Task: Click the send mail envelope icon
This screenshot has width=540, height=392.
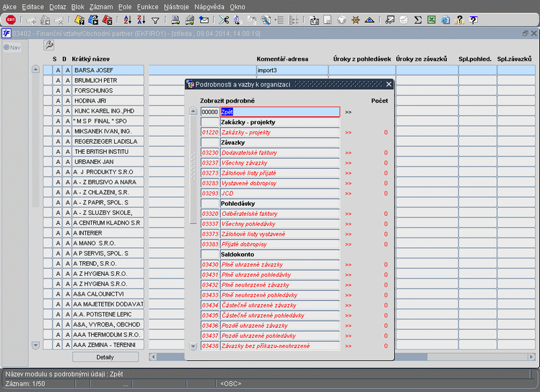Action: 204,20
